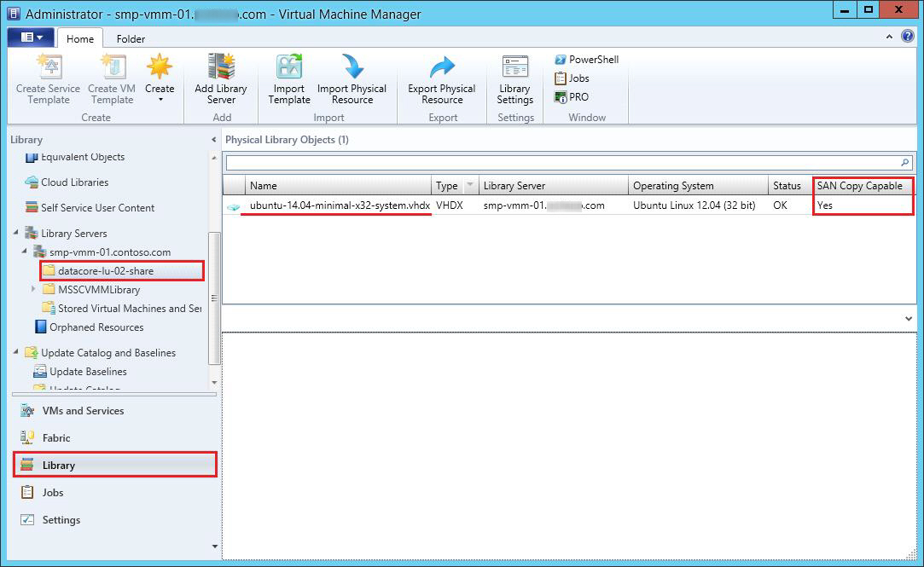This screenshot has width=924, height=567.
Task: Open the Type column filter dropdown
Action: coord(469,186)
